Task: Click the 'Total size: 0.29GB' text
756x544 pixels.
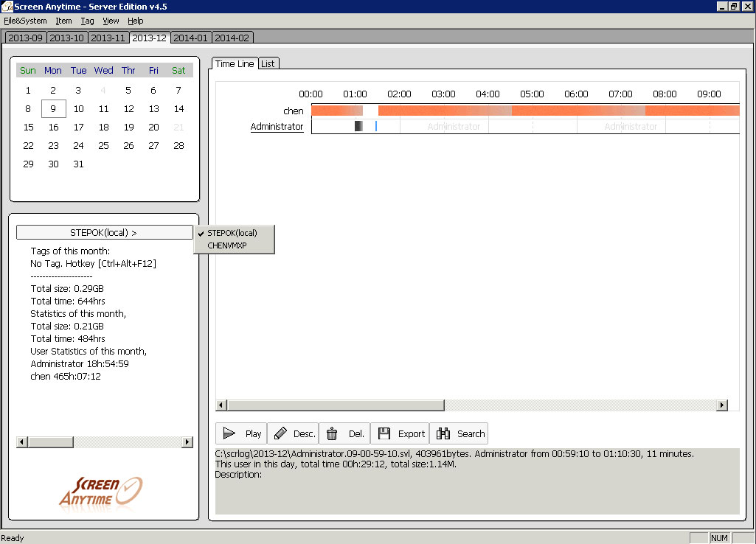Action: (x=67, y=289)
